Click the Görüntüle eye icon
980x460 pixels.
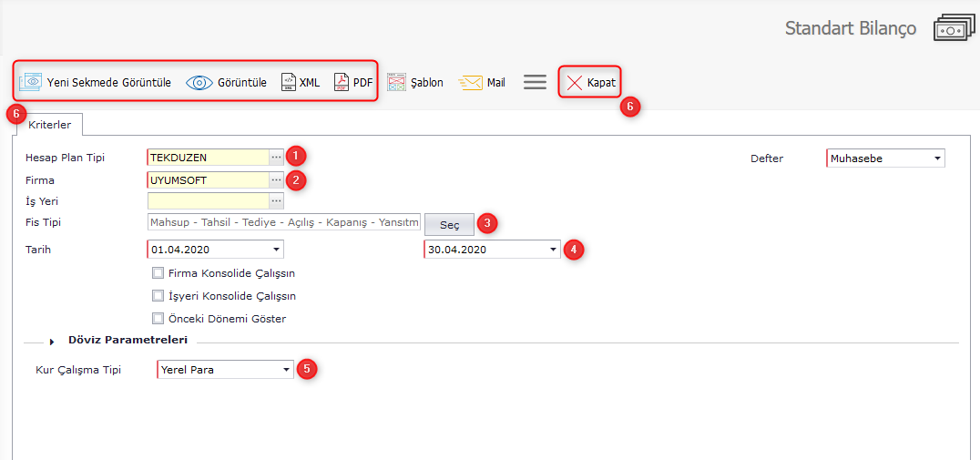199,82
